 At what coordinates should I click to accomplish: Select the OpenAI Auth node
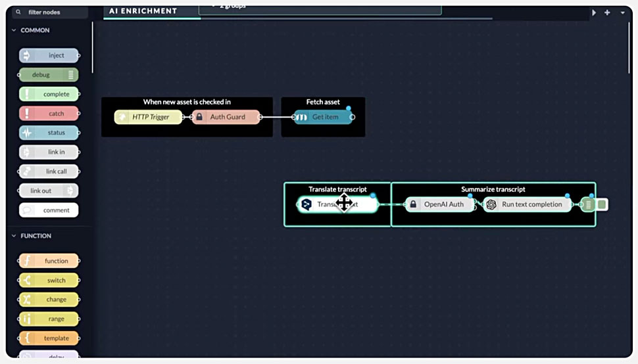pos(439,204)
